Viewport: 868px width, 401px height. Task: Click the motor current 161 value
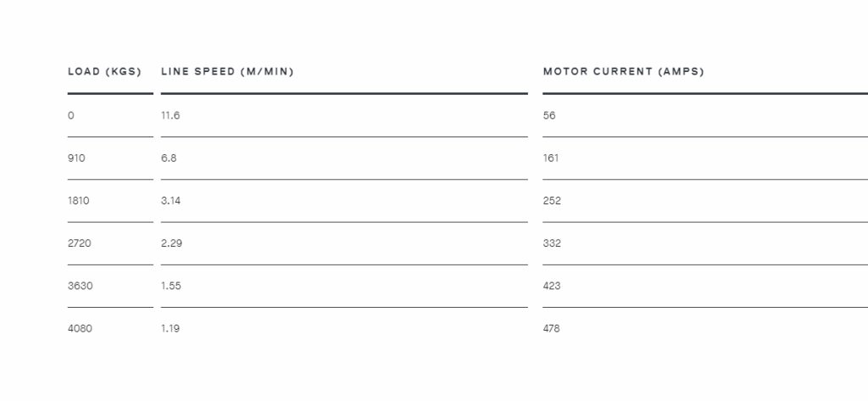pyautogui.click(x=551, y=159)
